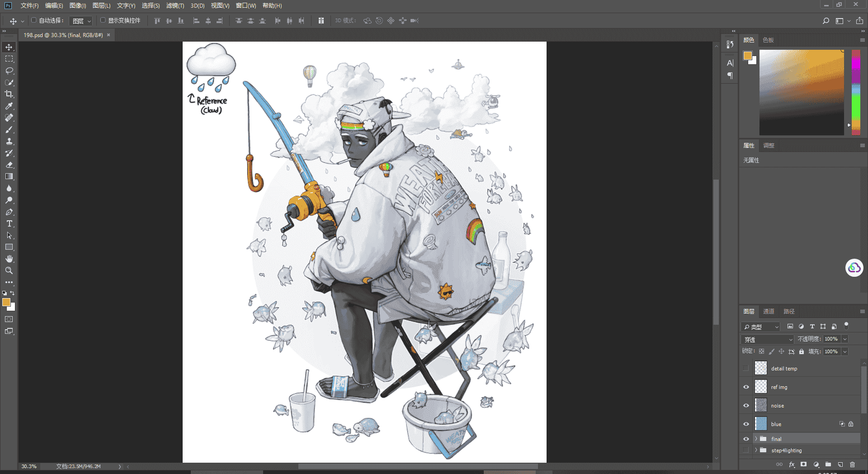The width and height of the screenshot is (868, 474).
Task: Select the Rectangular Marquee tool
Action: pyautogui.click(x=9, y=59)
